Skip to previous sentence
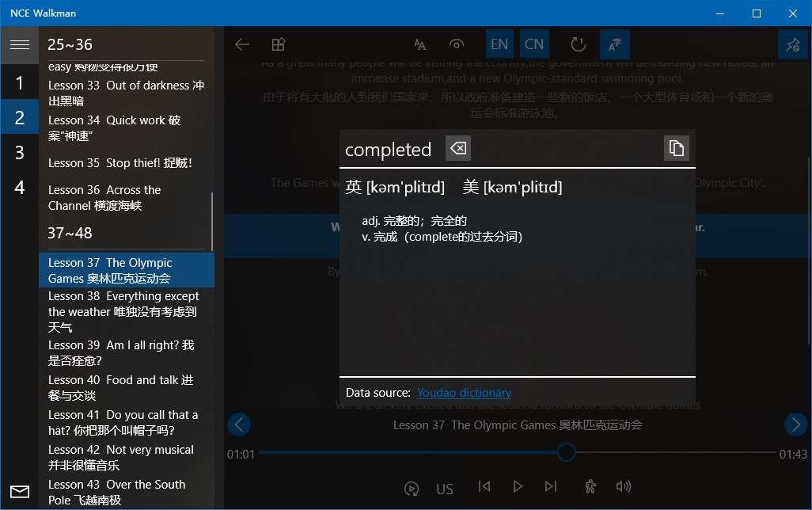 click(484, 486)
